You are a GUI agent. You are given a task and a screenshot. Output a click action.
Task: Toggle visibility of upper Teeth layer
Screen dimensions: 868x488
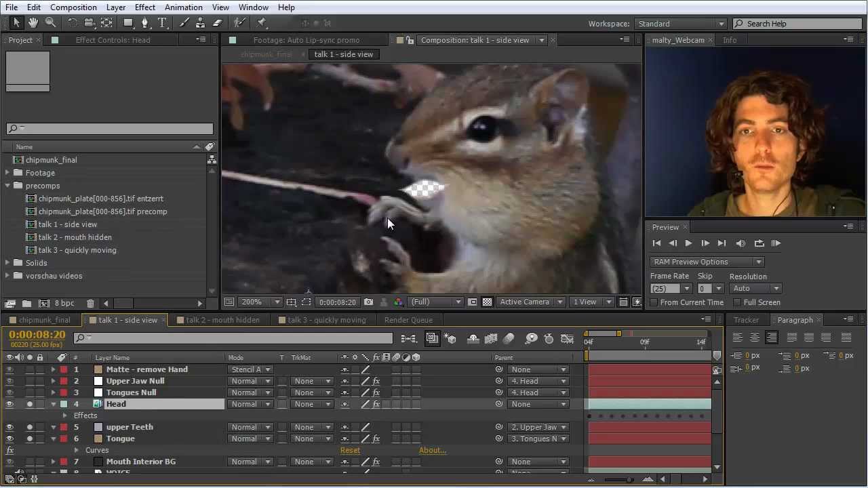[9, 427]
